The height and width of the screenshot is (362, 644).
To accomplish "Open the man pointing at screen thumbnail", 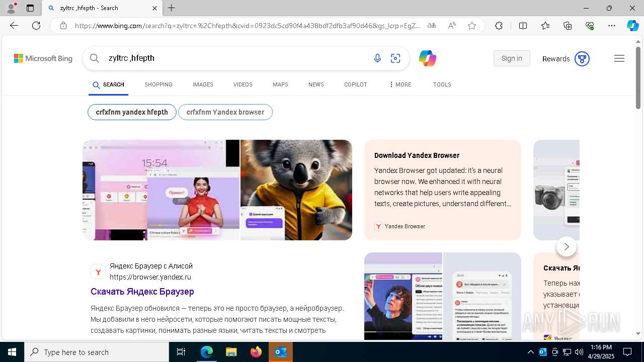I will tap(403, 296).
